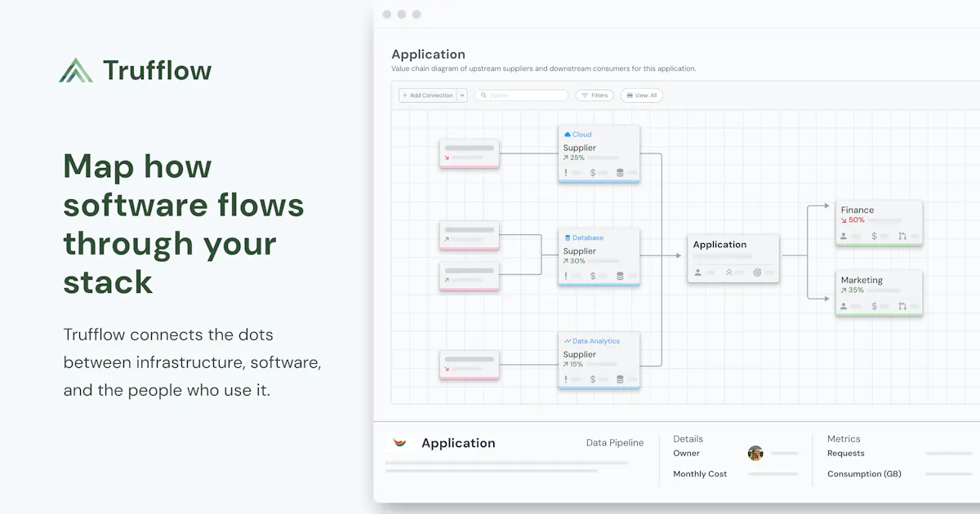Viewport: 980px width, 514px height.
Task: Click the person icon on Finance card
Action: [844, 237]
